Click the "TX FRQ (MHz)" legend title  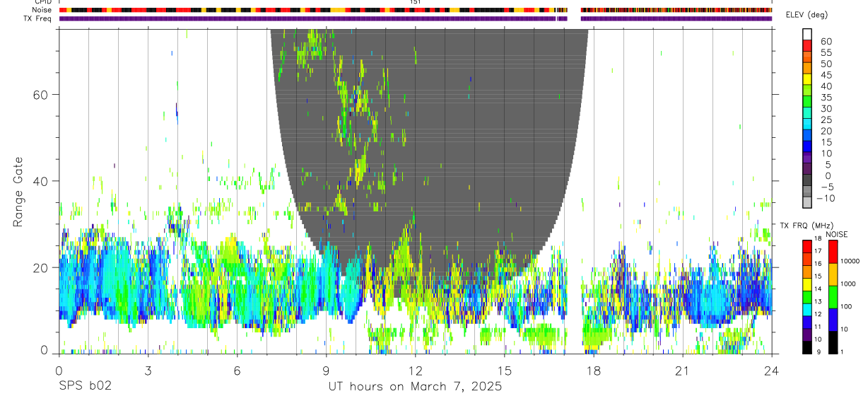click(x=807, y=226)
